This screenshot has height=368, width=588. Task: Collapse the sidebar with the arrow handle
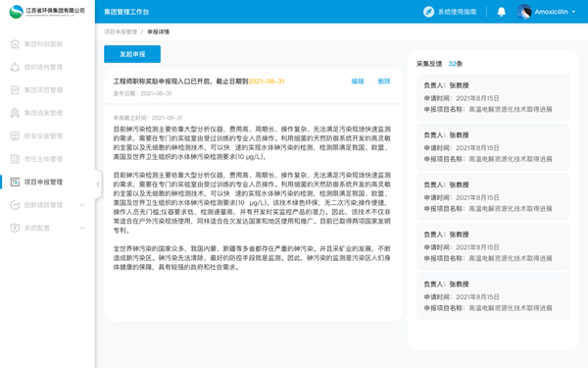point(98,184)
